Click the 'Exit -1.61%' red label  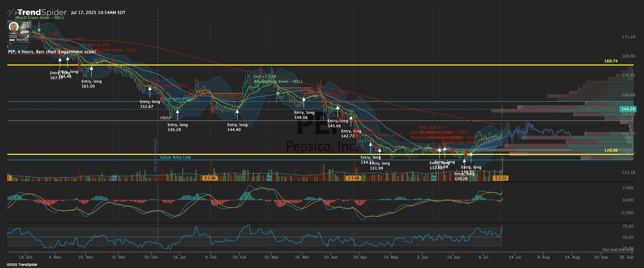click(x=430, y=128)
